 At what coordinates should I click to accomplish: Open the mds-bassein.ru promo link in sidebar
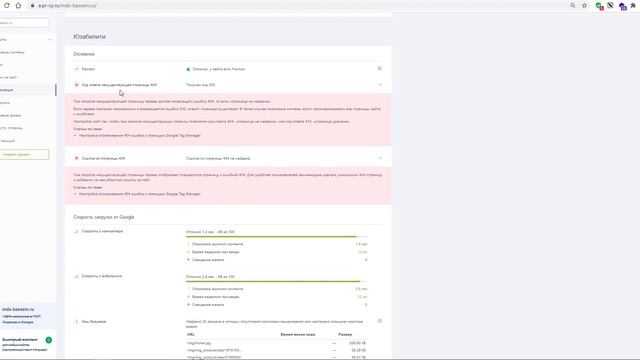[x=18, y=309]
